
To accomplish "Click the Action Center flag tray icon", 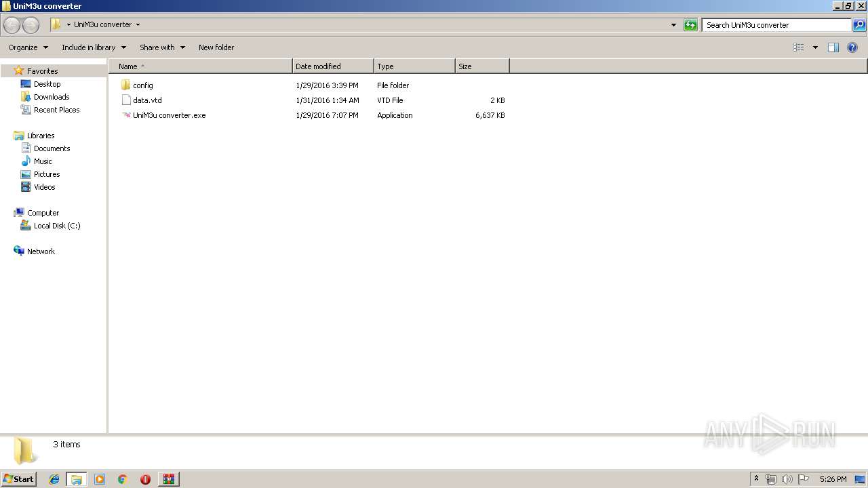I will 804,479.
